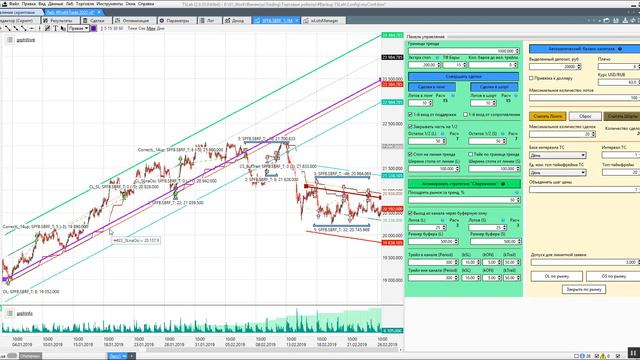Open the graphStock pane menu icon
This screenshot has height=360, width=640.
tap(10, 40)
